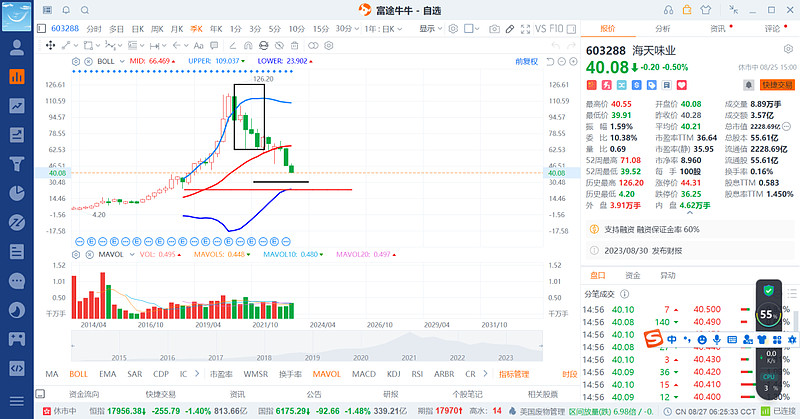Open customer service headset icon
Screen dimensions: 800x419
668,10
